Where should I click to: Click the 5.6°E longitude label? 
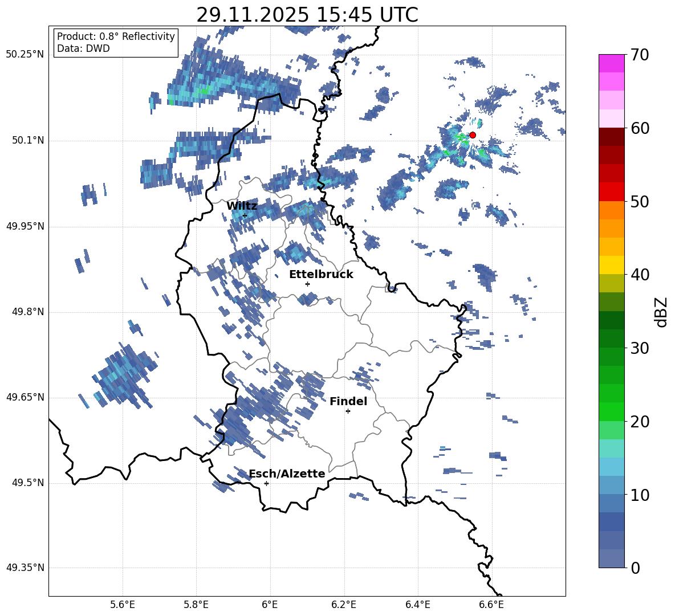123,605
